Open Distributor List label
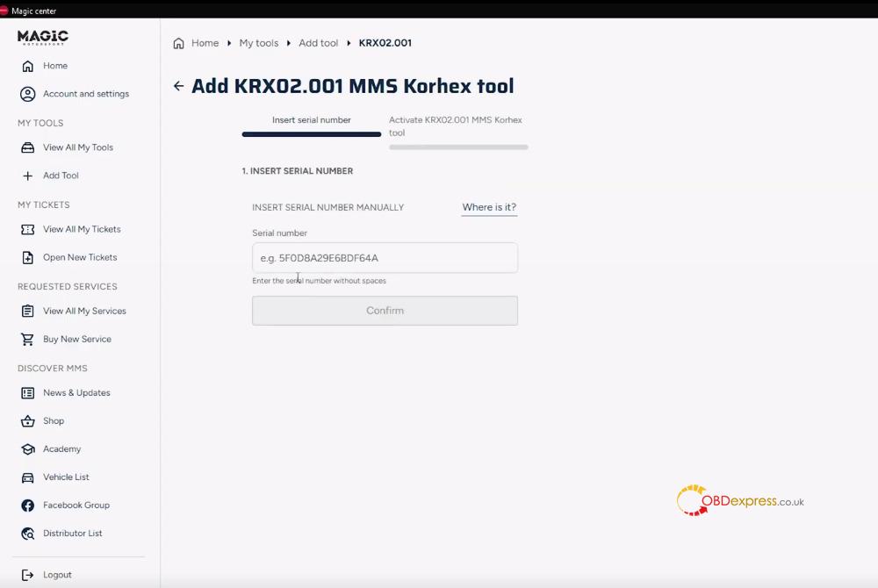Image resolution: width=878 pixels, height=588 pixels. [73, 534]
